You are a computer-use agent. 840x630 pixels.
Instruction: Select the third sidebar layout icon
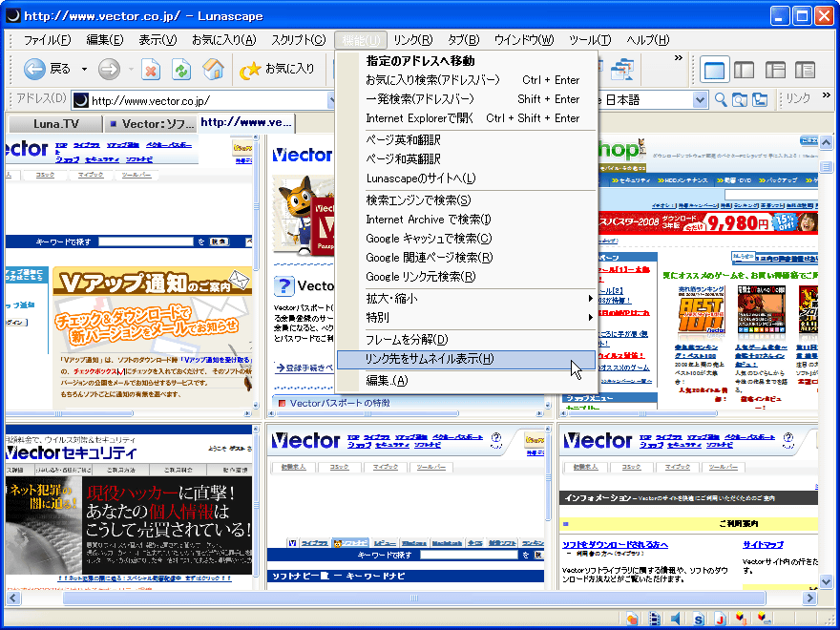(x=775, y=70)
